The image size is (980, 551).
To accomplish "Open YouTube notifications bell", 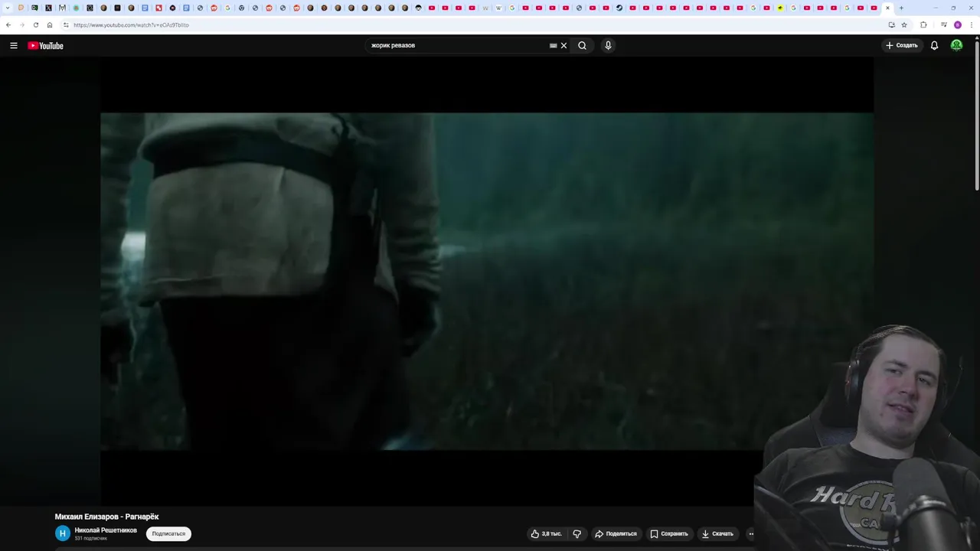I will [x=934, y=45].
